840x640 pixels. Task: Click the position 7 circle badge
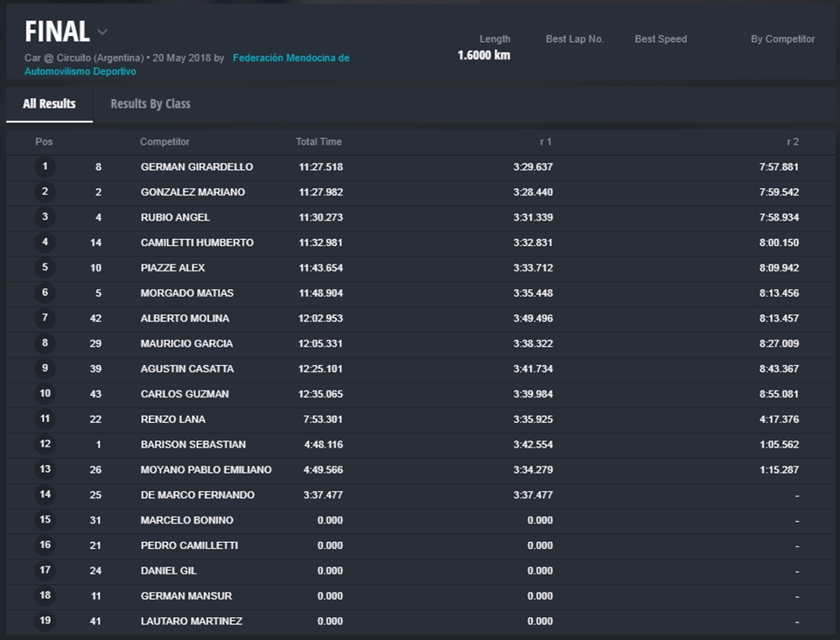point(45,318)
